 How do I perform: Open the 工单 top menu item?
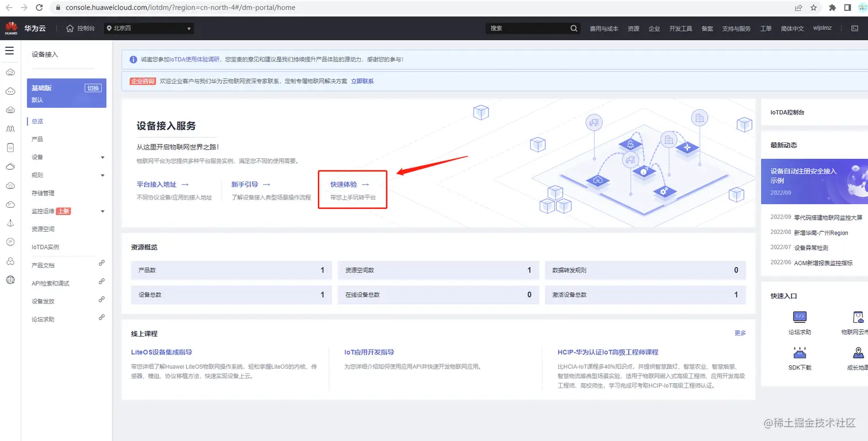point(766,29)
